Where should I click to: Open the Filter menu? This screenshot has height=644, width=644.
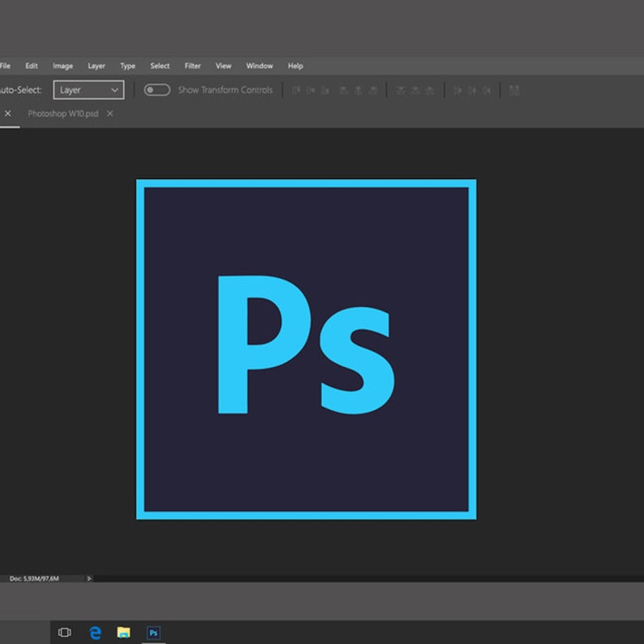point(192,66)
